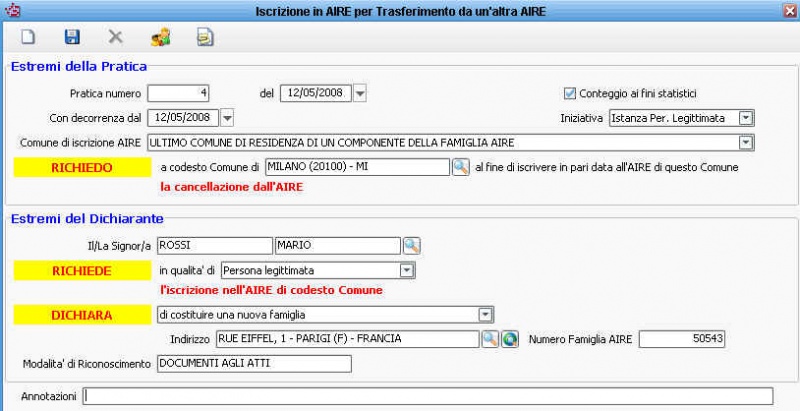Open the people/family members toolbar icon
The height and width of the screenshot is (411, 800).
161,37
